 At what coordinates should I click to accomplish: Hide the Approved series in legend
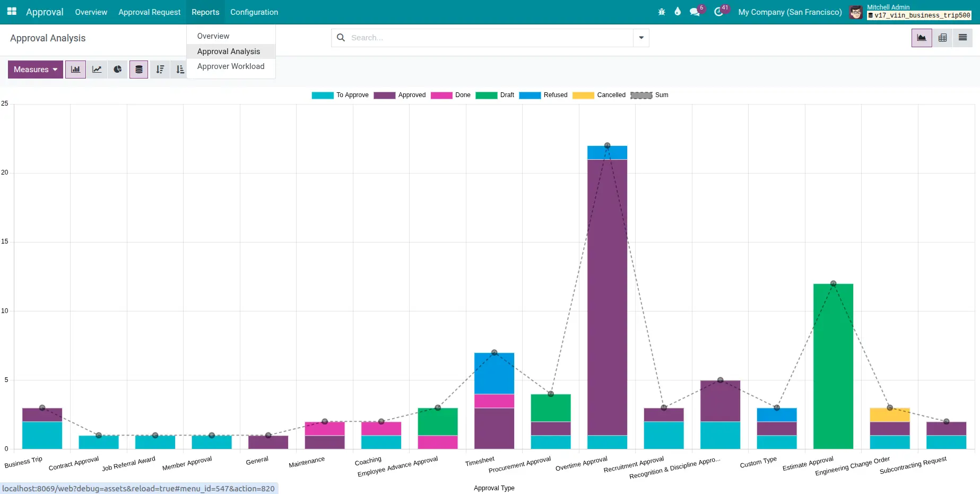412,95
